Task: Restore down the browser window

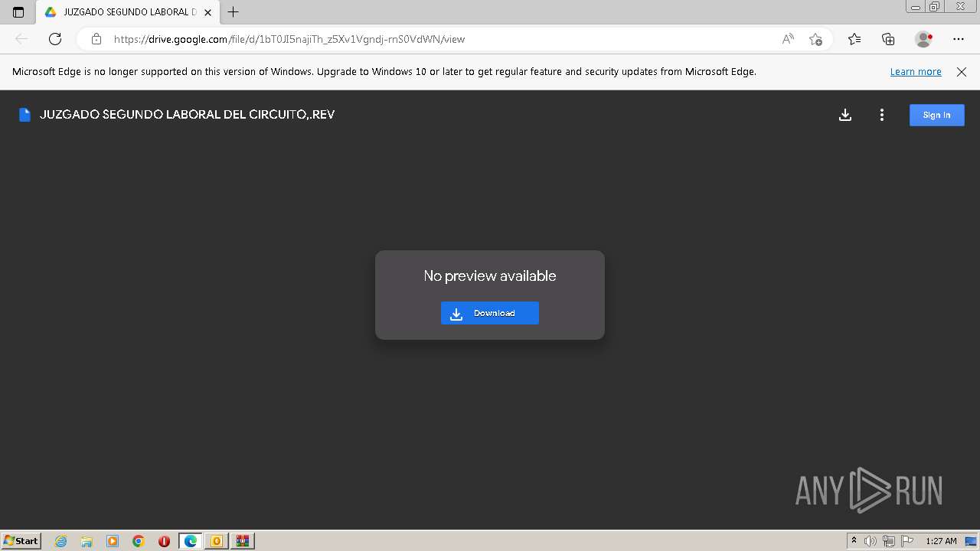Action: coord(935,6)
